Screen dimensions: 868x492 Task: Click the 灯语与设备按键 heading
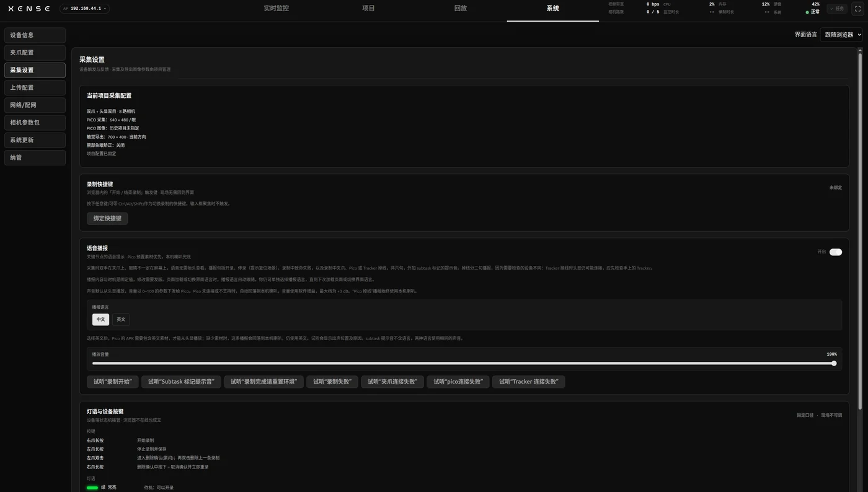(105, 411)
